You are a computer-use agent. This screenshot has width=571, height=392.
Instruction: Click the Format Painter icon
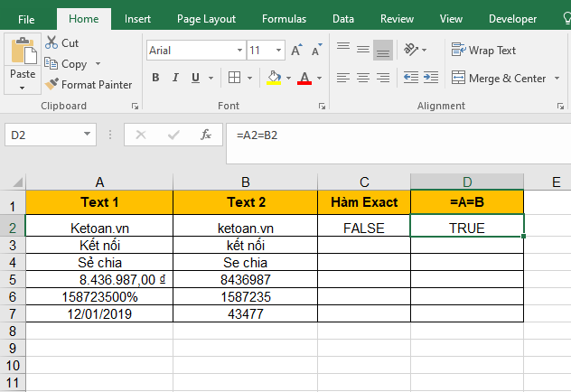52,84
